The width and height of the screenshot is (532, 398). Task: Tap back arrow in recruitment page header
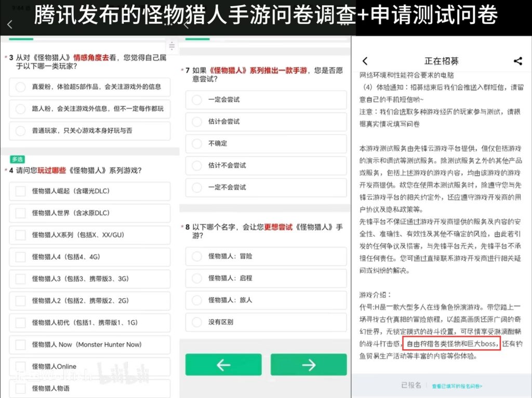(x=365, y=61)
